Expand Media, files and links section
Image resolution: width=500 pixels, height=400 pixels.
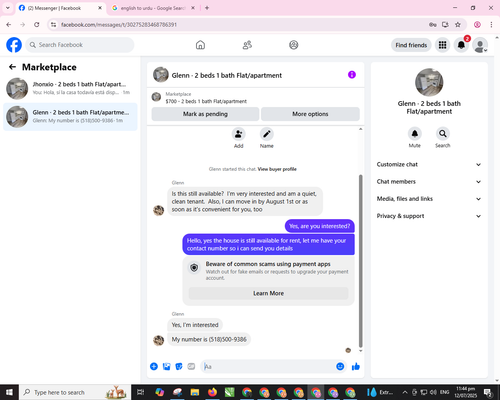[429, 199]
